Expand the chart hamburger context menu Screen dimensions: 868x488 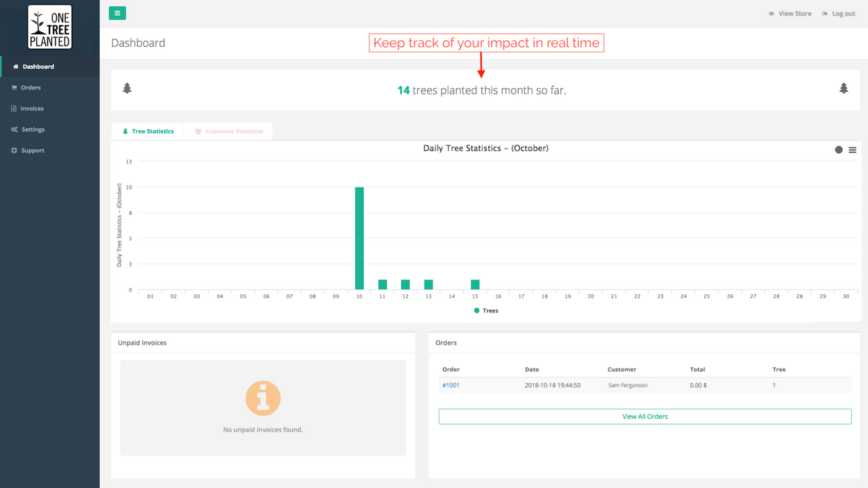click(852, 150)
